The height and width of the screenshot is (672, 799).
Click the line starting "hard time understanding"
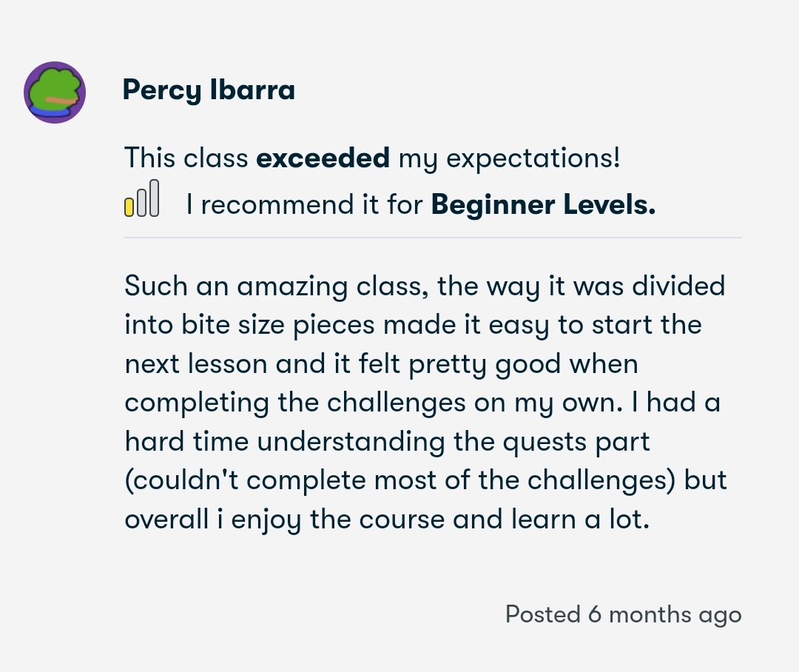(x=387, y=442)
